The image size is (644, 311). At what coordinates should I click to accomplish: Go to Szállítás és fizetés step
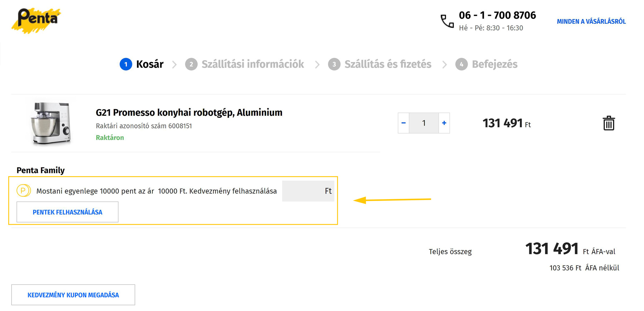point(388,64)
